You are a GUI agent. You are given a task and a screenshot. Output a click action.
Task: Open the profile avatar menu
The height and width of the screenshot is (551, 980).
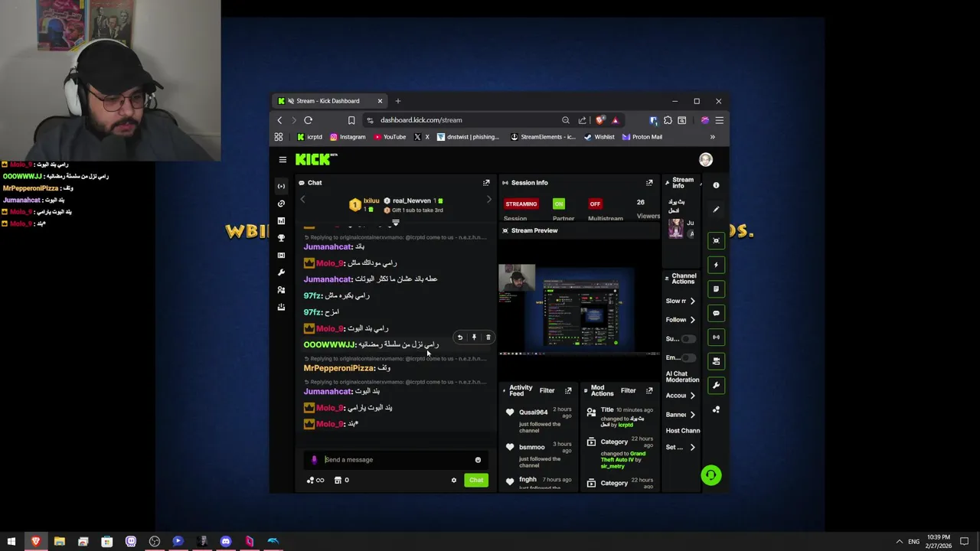coord(706,159)
